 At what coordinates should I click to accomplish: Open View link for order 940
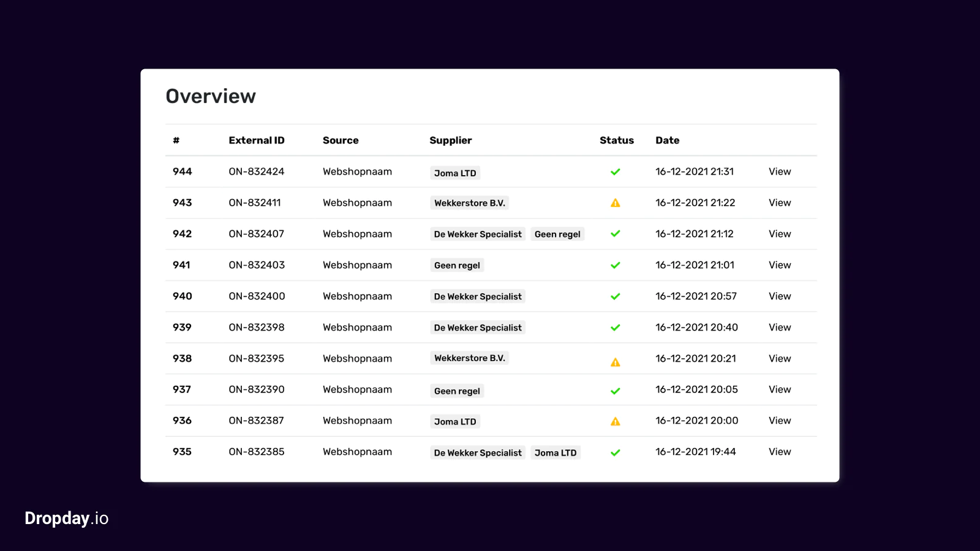[780, 296]
